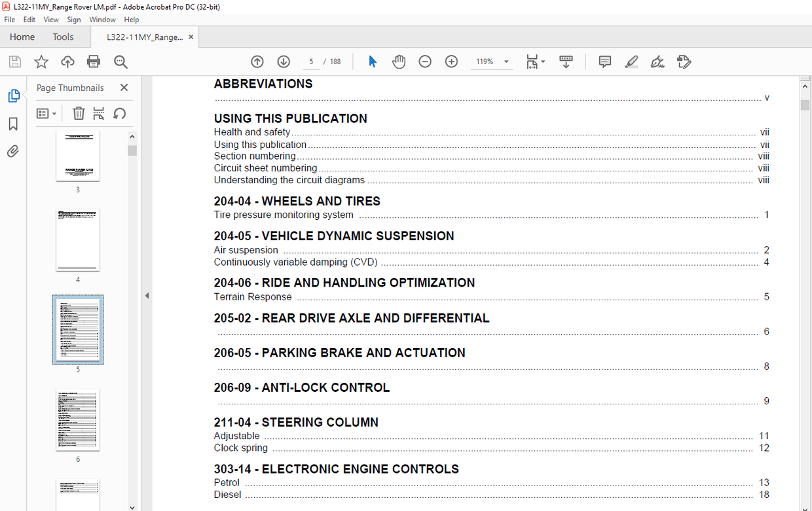The width and height of the screenshot is (812, 511).
Task: Zoom out the document view
Action: click(x=425, y=61)
